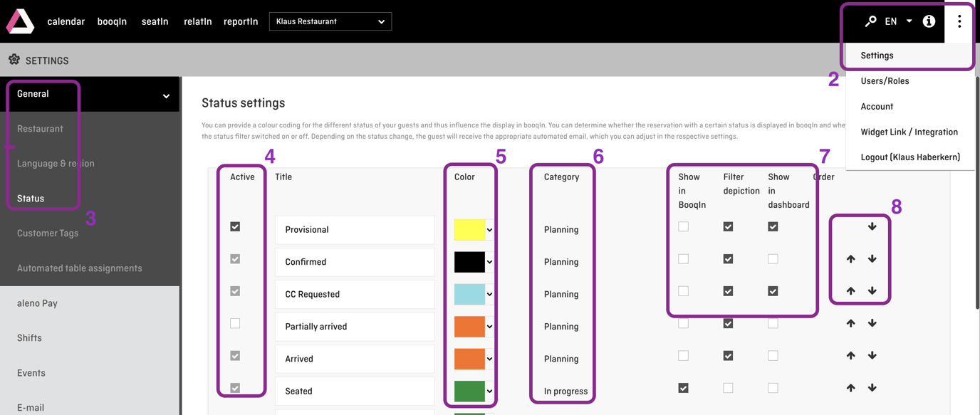Go to seatIn module
Viewport: 980px width, 415px height.
(x=155, y=21)
